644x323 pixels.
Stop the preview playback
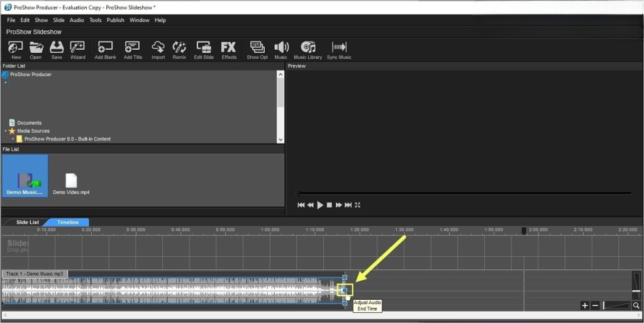tap(330, 205)
